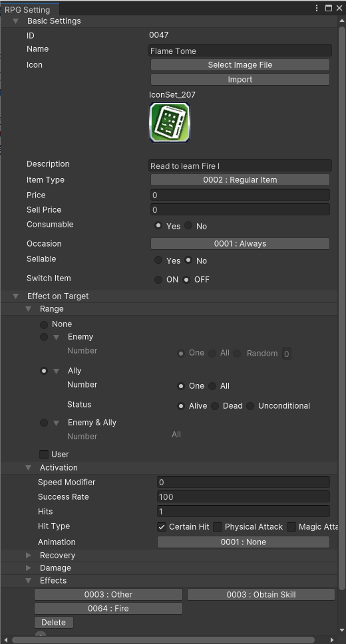Expand the Recovery section
The height and width of the screenshot is (644, 346).
tap(29, 556)
